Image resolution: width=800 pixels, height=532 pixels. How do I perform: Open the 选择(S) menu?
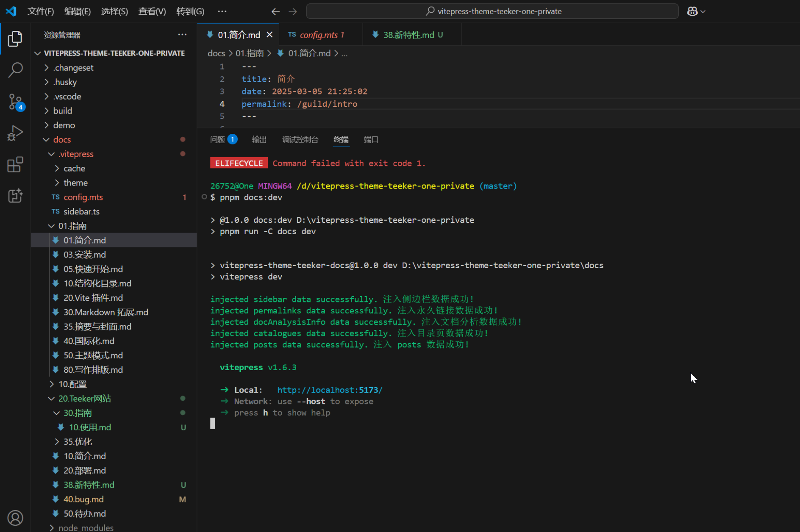(114, 11)
